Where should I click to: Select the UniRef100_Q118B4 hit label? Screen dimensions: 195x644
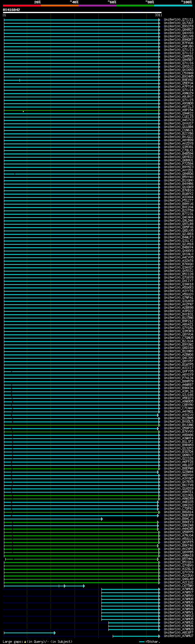coord(179,127)
